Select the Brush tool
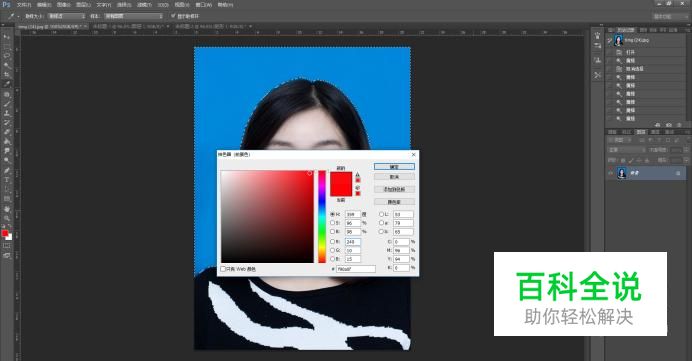692x361 pixels. 7,104
